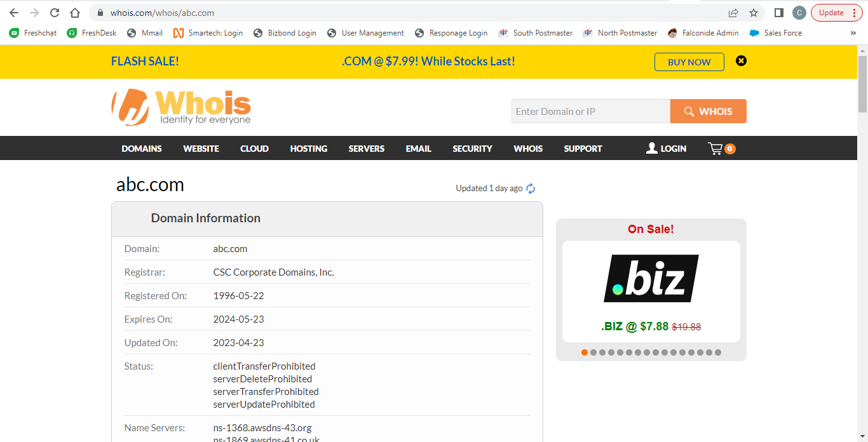Open the DOMAINS menu

142,149
